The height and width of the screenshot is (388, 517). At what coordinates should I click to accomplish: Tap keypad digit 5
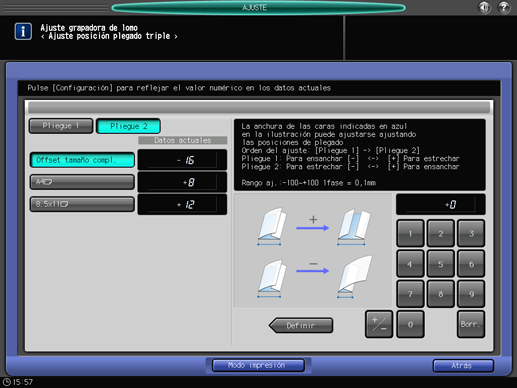click(441, 264)
